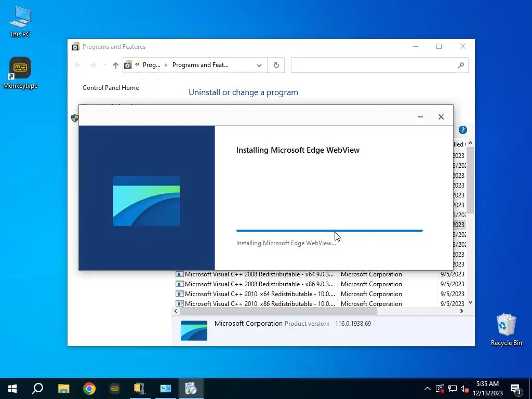
Task: Click the WebView icon in details pane
Action: tap(194, 330)
